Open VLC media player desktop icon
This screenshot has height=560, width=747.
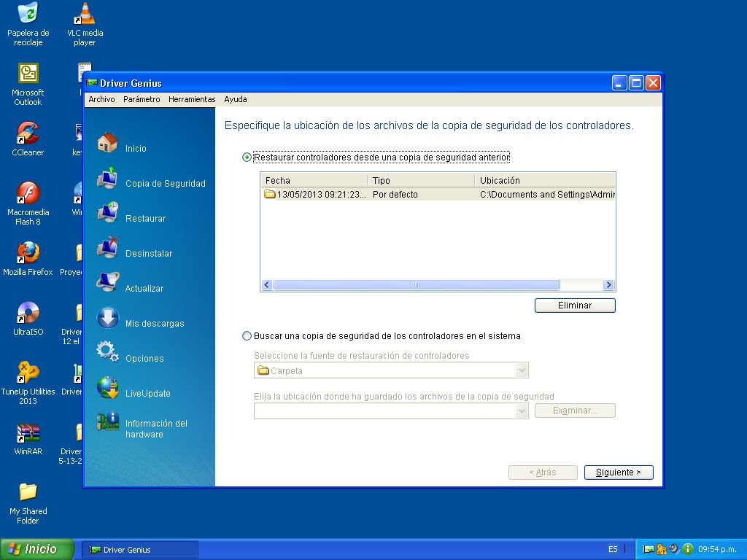85,13
